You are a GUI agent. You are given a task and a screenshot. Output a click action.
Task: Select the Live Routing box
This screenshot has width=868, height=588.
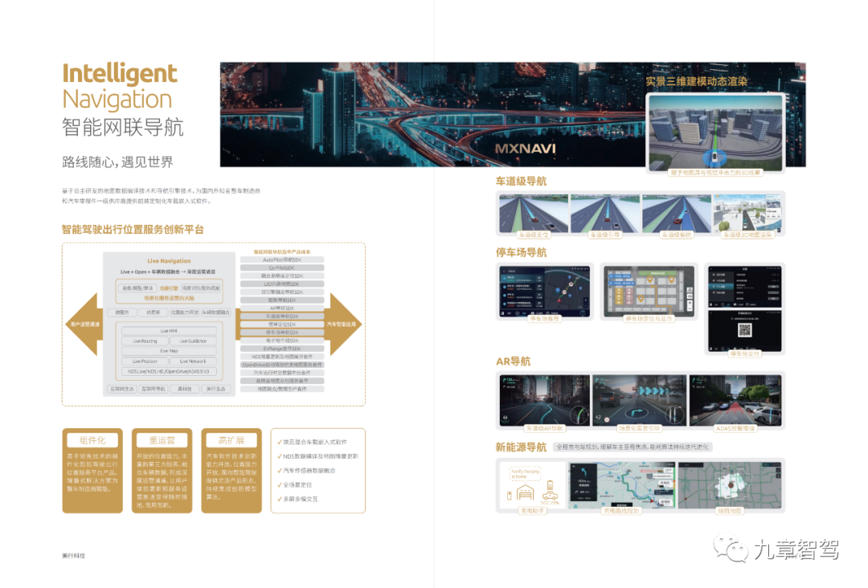[x=145, y=341]
